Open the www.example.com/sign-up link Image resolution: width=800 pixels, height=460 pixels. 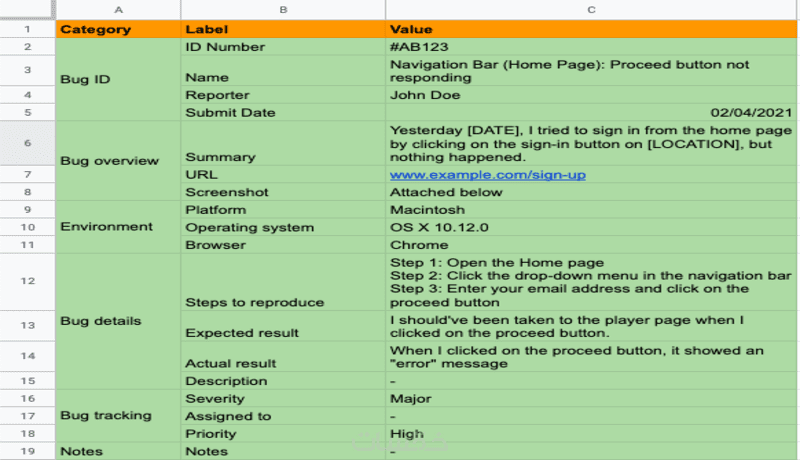coord(487,175)
